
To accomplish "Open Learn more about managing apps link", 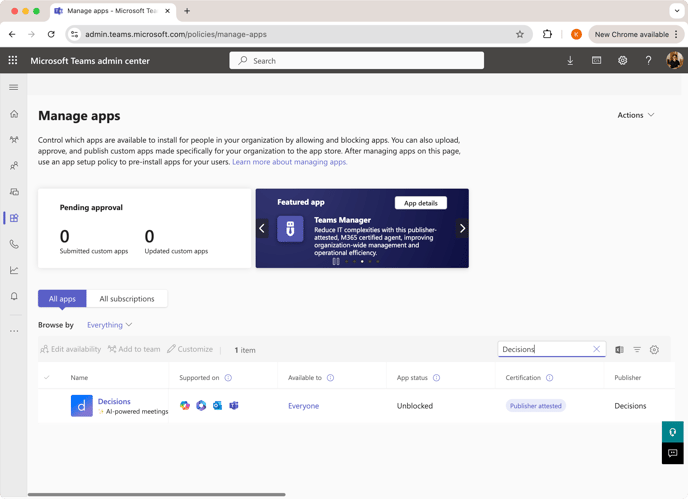I will tap(290, 162).
